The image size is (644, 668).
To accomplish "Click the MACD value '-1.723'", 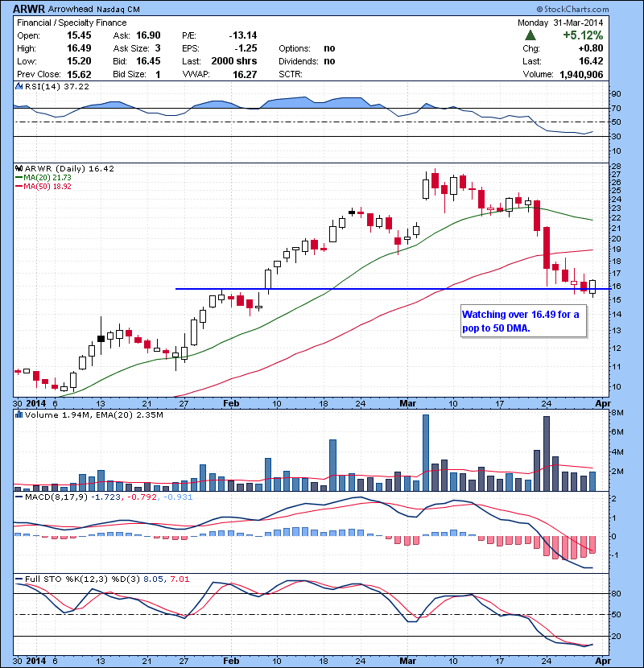I will [105, 497].
